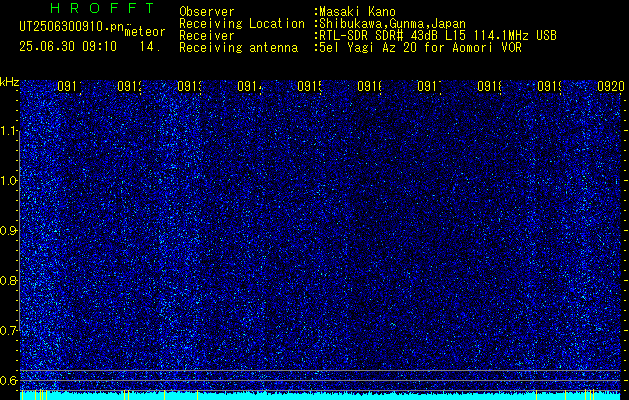
Task: Click the 0.6 kHz axis tick label
Action: [9, 380]
